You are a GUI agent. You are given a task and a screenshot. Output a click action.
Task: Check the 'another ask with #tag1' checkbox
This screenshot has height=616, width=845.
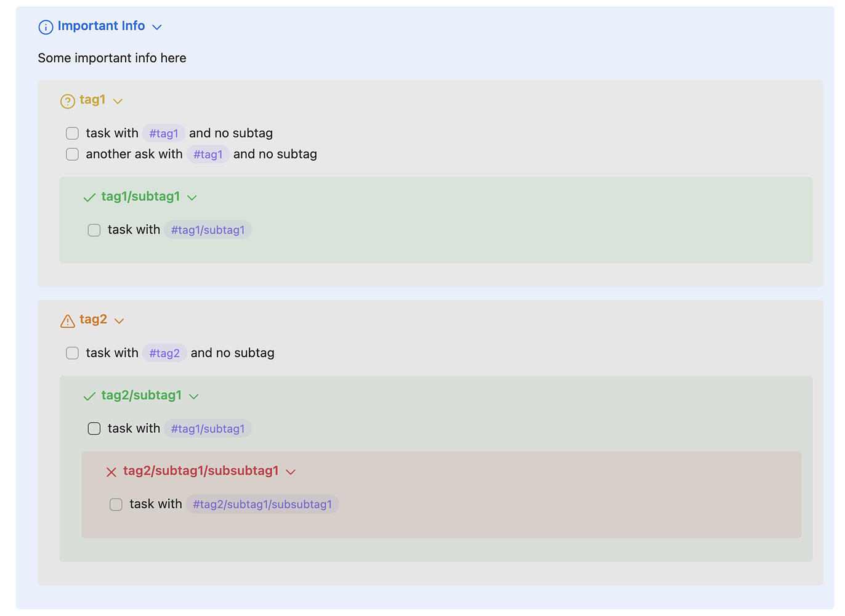(72, 154)
